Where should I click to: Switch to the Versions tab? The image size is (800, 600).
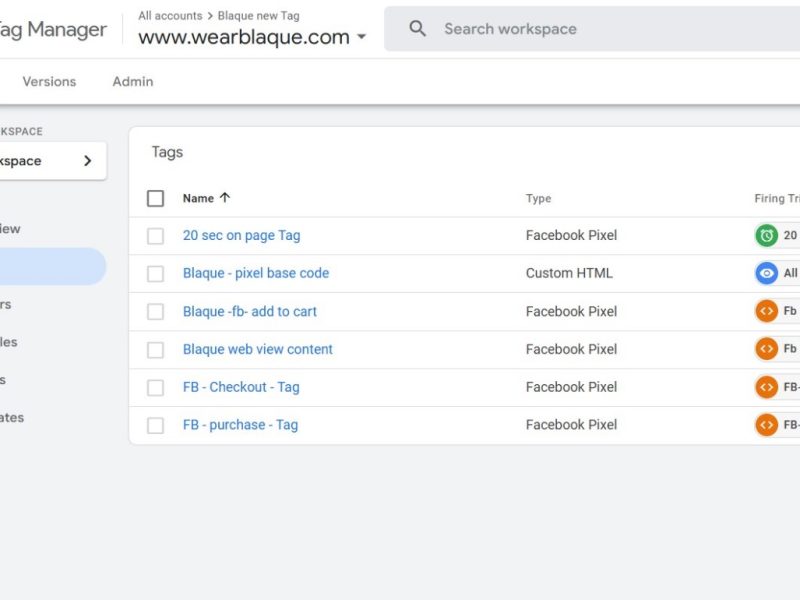(49, 82)
